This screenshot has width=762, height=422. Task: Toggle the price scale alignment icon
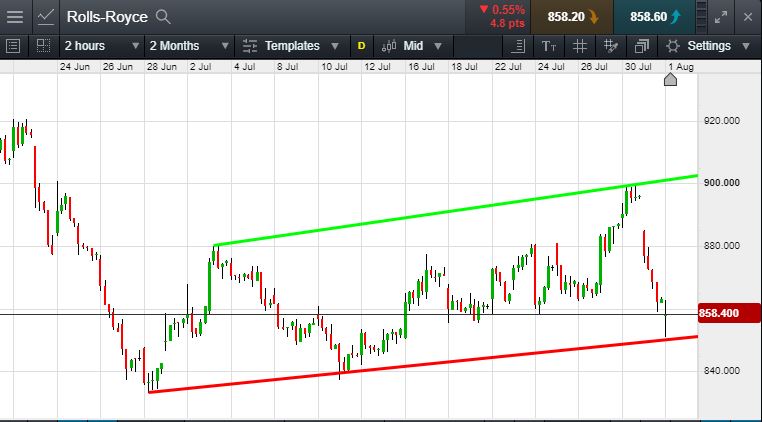(519, 46)
